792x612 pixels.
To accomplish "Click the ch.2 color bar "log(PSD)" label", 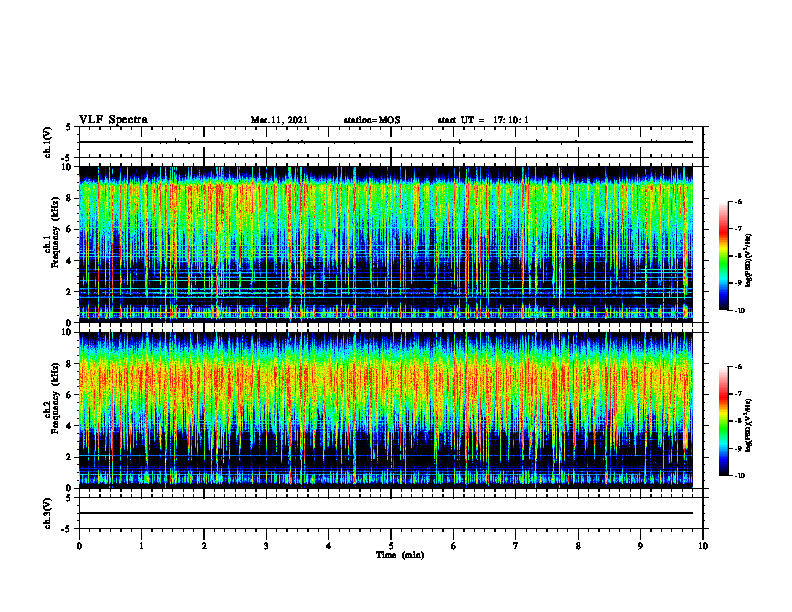I will coord(748,425).
